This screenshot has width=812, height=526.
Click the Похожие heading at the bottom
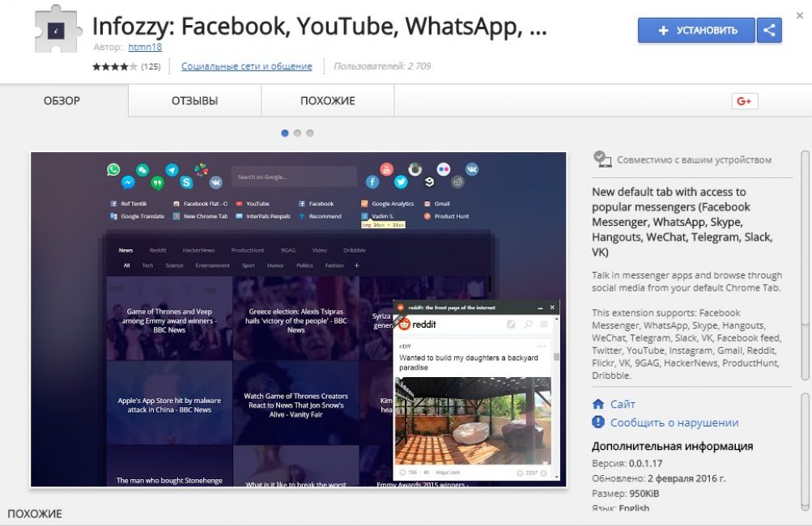coord(35,514)
